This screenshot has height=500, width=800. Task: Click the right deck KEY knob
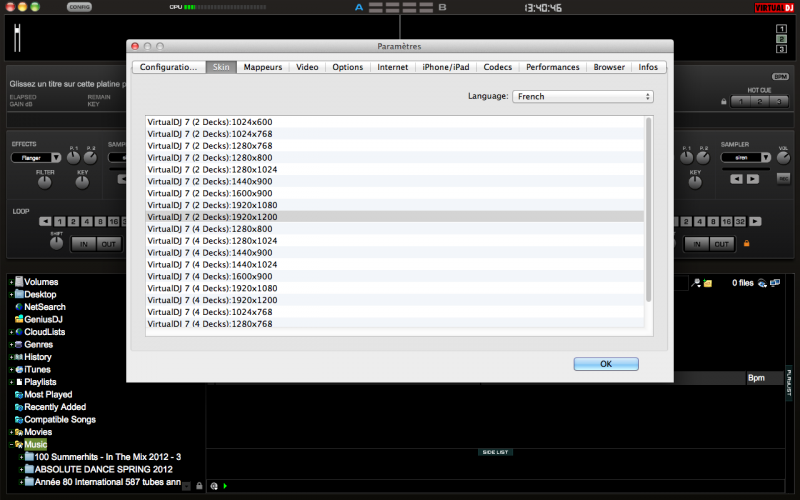[695, 183]
